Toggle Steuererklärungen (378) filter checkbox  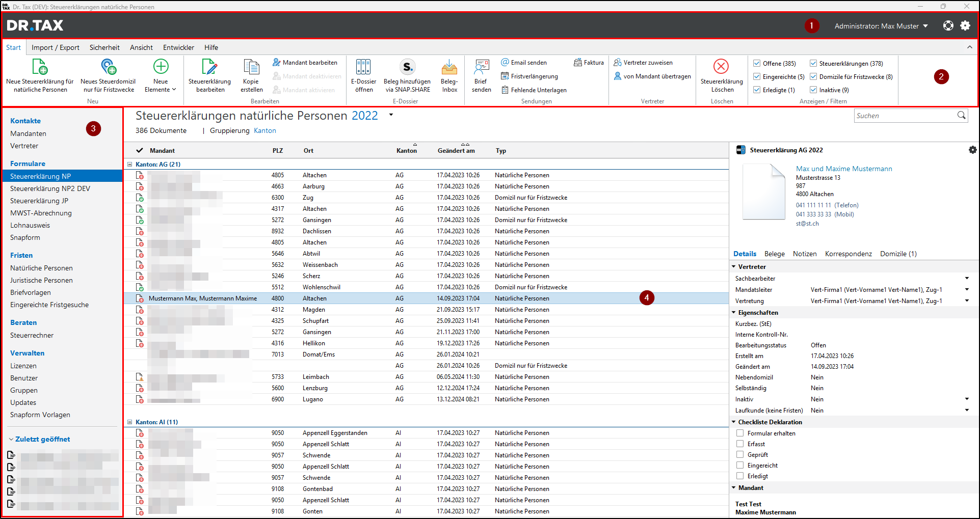click(814, 64)
